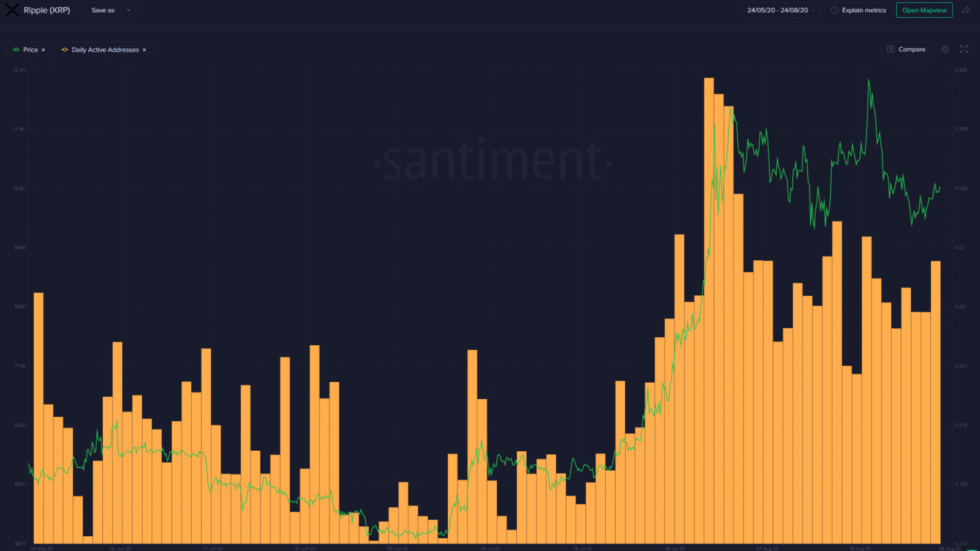
Task: Remove the Price metric with its x
Action: pyautogui.click(x=43, y=50)
